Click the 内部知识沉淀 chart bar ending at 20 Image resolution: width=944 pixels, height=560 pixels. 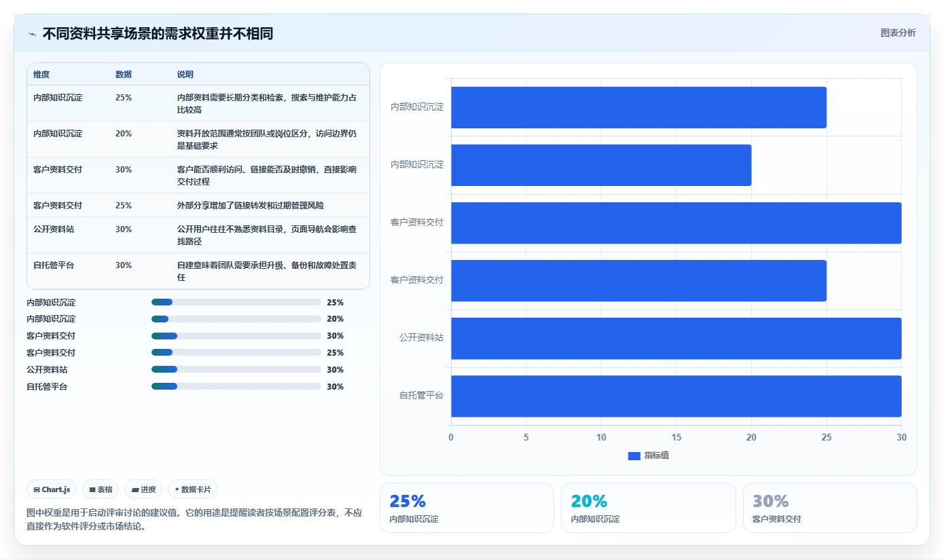tap(601, 165)
